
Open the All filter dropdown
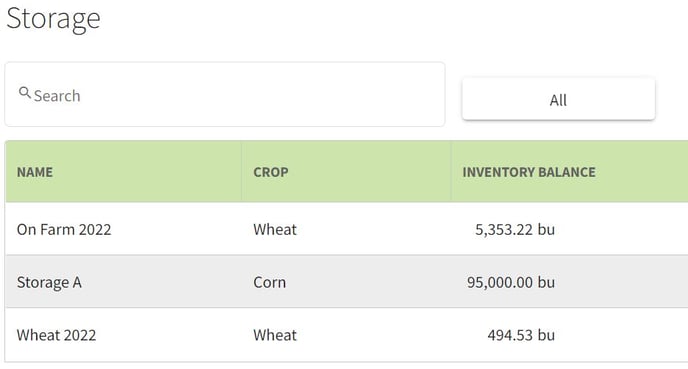click(558, 99)
